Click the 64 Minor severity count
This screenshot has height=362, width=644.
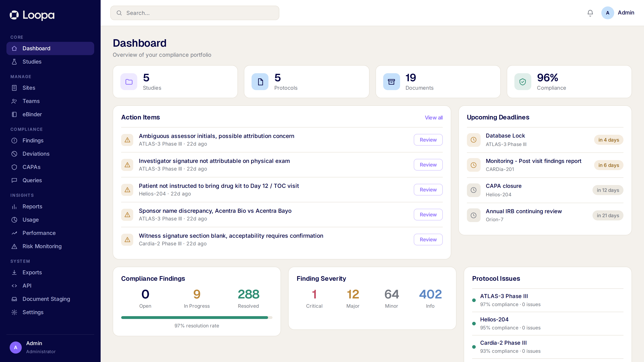pyautogui.click(x=391, y=294)
